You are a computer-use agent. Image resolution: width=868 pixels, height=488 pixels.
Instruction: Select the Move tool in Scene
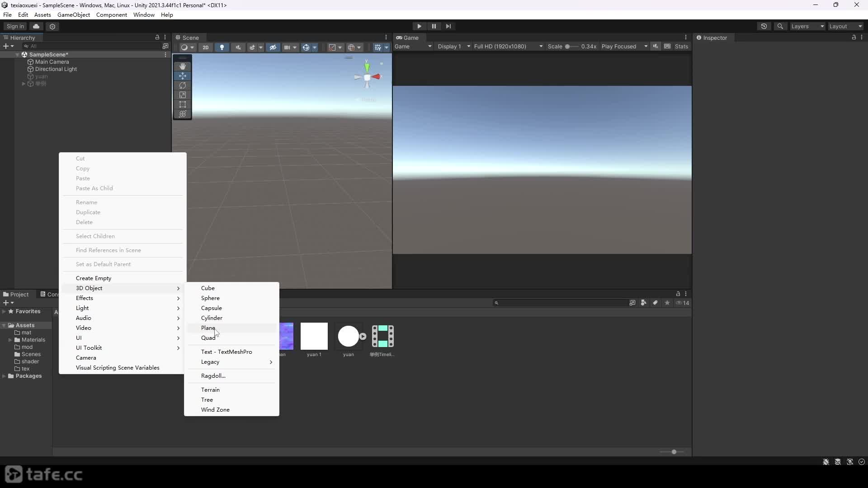(183, 76)
